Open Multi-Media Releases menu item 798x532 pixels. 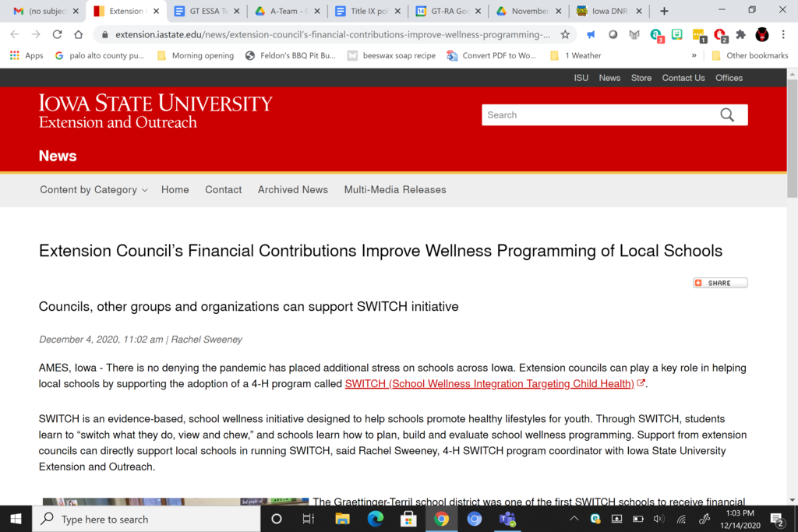[395, 190]
